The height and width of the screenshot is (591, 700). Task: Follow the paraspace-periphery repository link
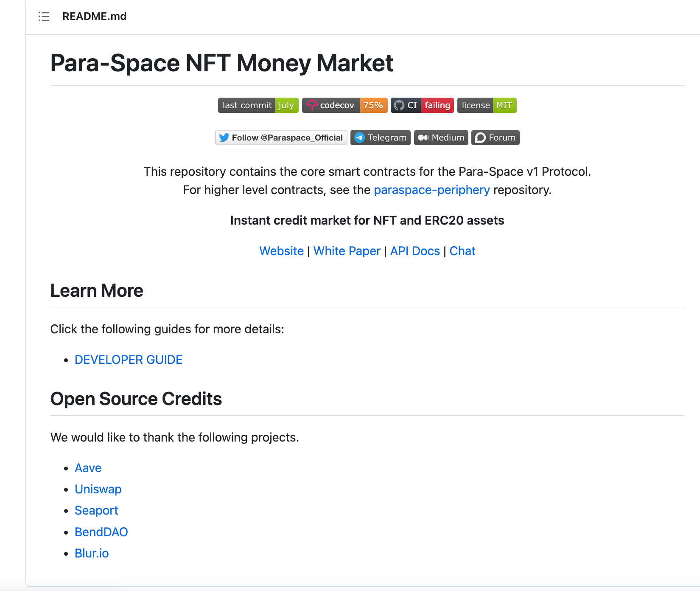(x=432, y=190)
